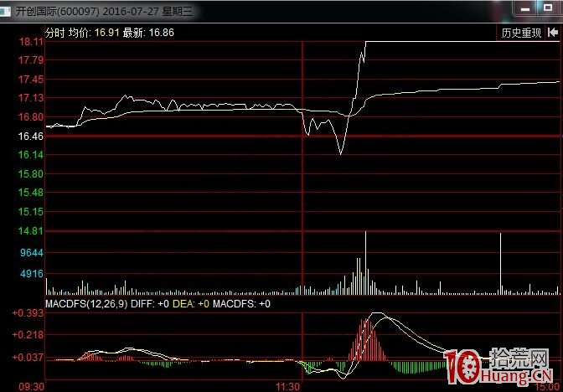Viewport: 563px width, 392px height.
Task: Click the previous close price label 16.46
Action: pos(31,137)
